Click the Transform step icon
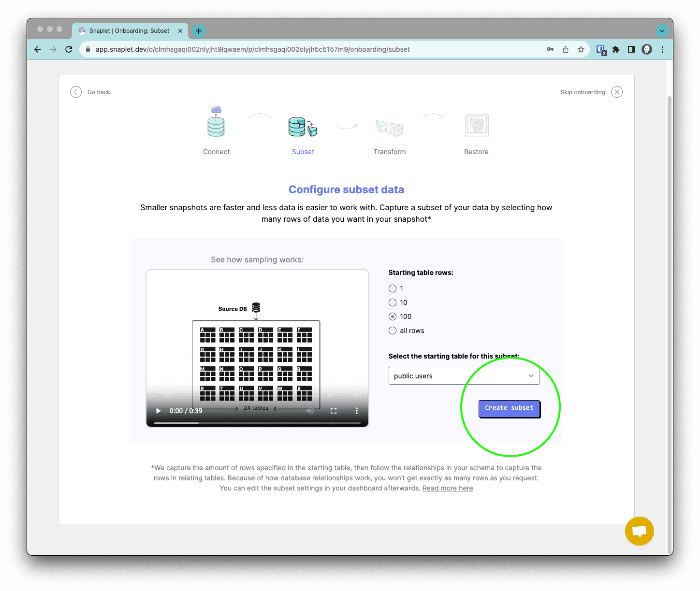The height and width of the screenshot is (591, 700). click(389, 128)
